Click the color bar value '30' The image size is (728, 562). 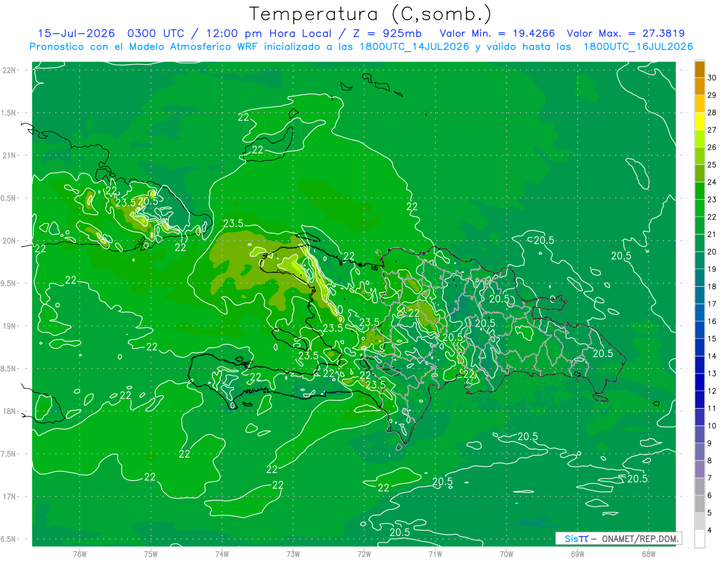(712, 78)
